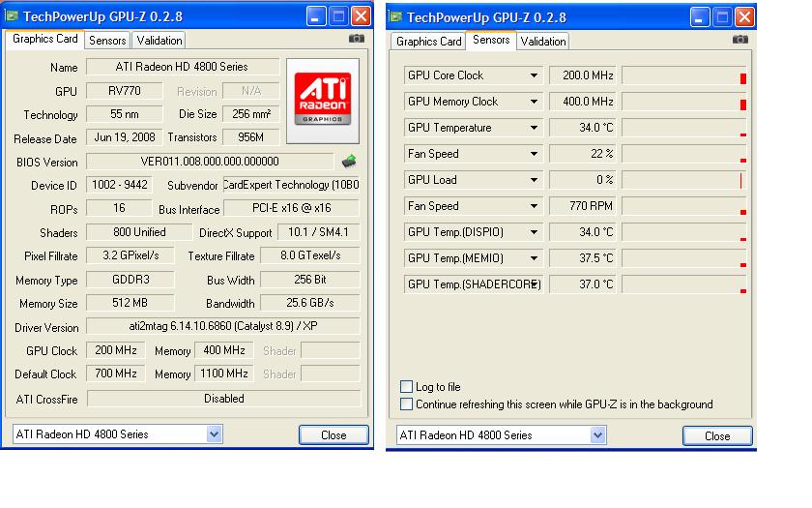This screenshot has height=508, width=812.
Task: Open the GPU Load sensor dropdown
Action: pyautogui.click(x=534, y=180)
